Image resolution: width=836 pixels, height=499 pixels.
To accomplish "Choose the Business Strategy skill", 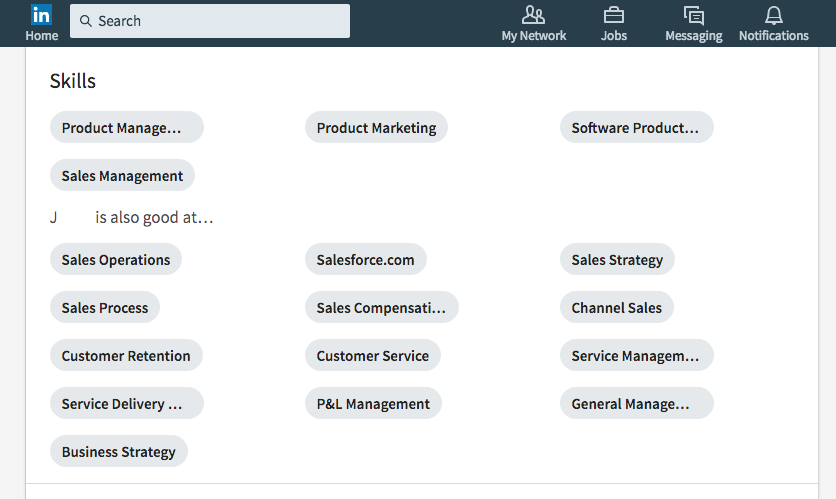I will tap(119, 451).
